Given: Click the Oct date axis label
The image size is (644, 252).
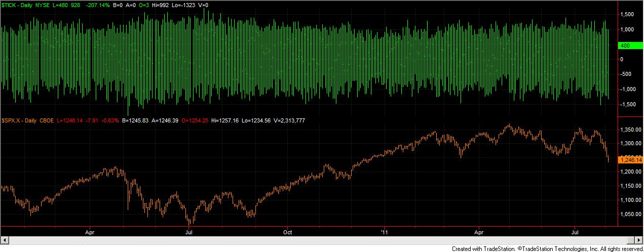Looking at the screenshot, I should 287,232.
